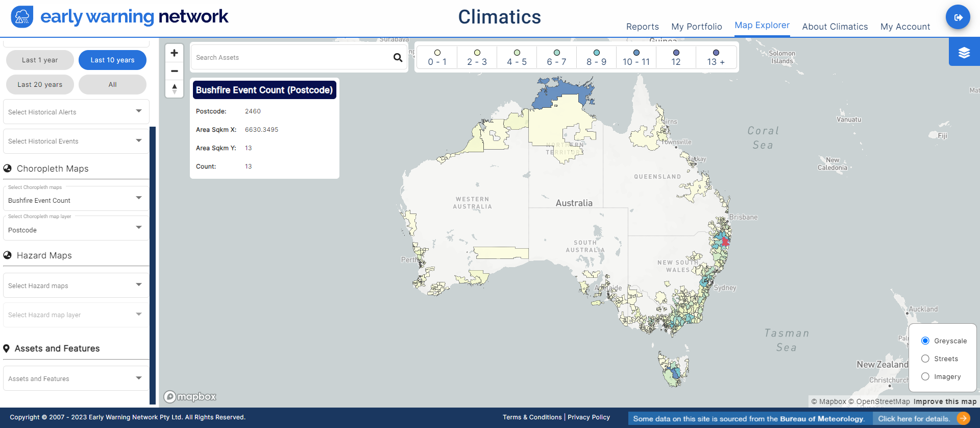Zoom in with the map plus button
Viewport: 980px width, 428px height.
(x=175, y=53)
